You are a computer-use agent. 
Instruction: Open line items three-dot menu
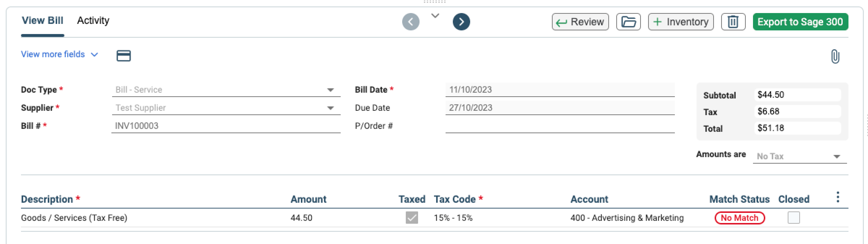837,197
